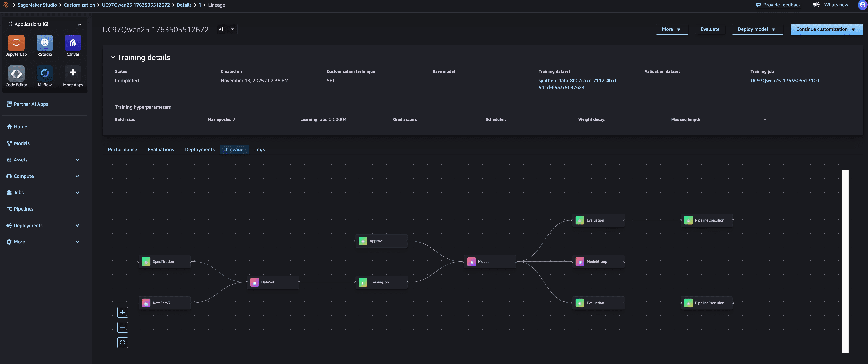Click the Evaluate button

pos(710,29)
